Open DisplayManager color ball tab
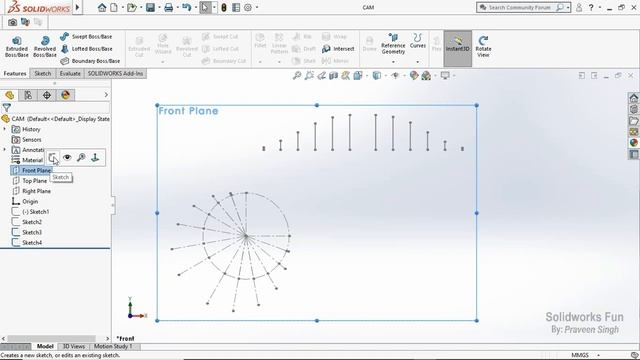Image resolution: width=640 pixels, height=360 pixels. [x=65, y=95]
